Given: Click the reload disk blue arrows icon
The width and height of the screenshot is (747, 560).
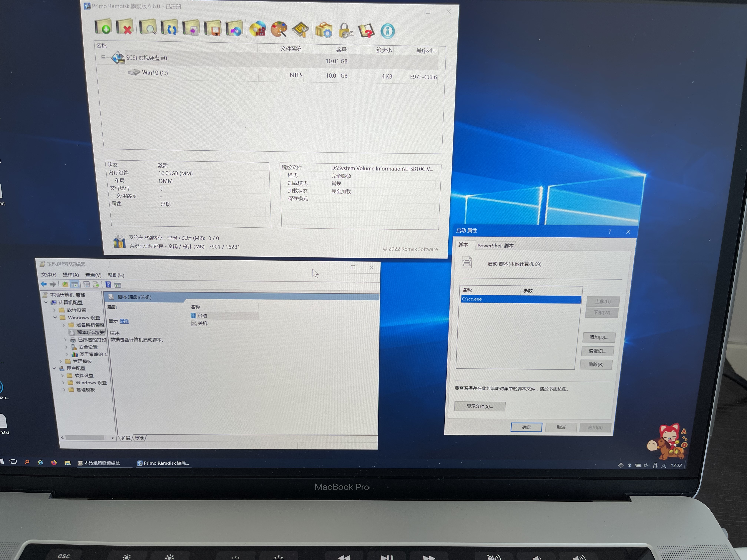Looking at the screenshot, I should click(x=169, y=28).
